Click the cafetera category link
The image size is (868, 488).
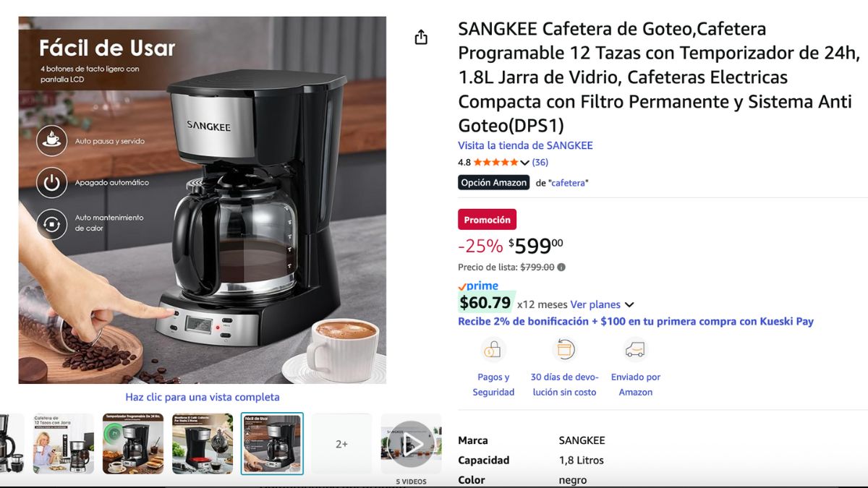569,183
